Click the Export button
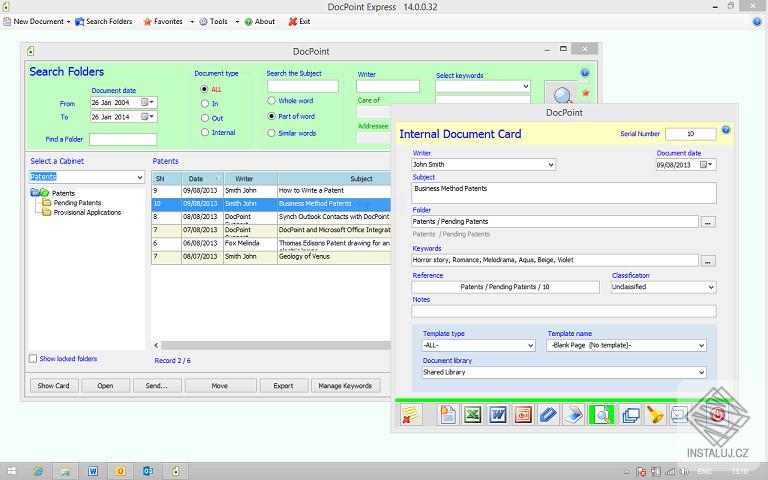 [284, 385]
